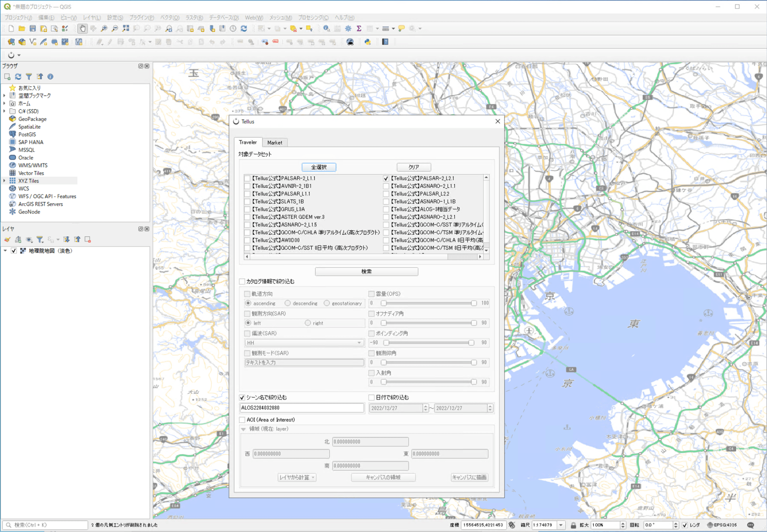Open the Processing Toolbox gear icon
This screenshot has width=767, height=532.
348,28
